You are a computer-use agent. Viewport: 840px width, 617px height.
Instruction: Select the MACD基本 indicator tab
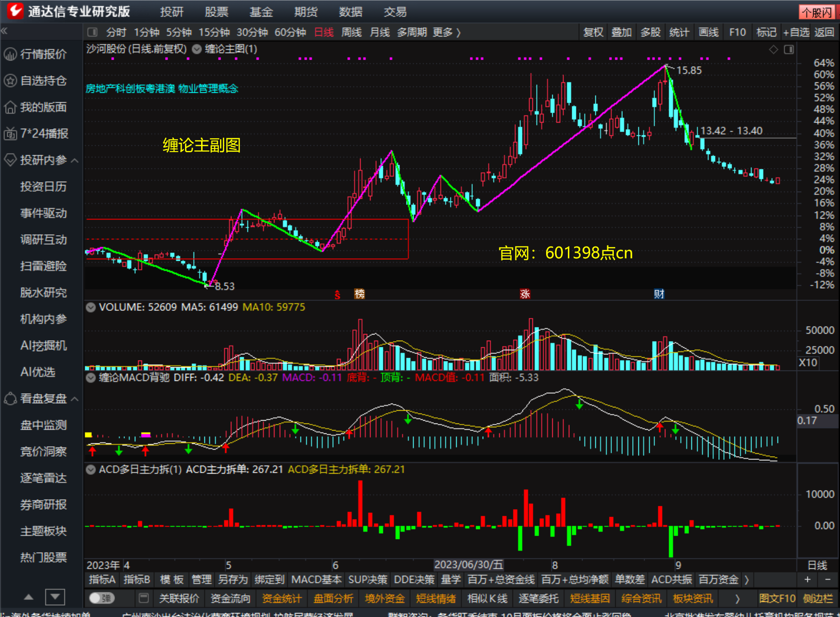[x=316, y=579]
